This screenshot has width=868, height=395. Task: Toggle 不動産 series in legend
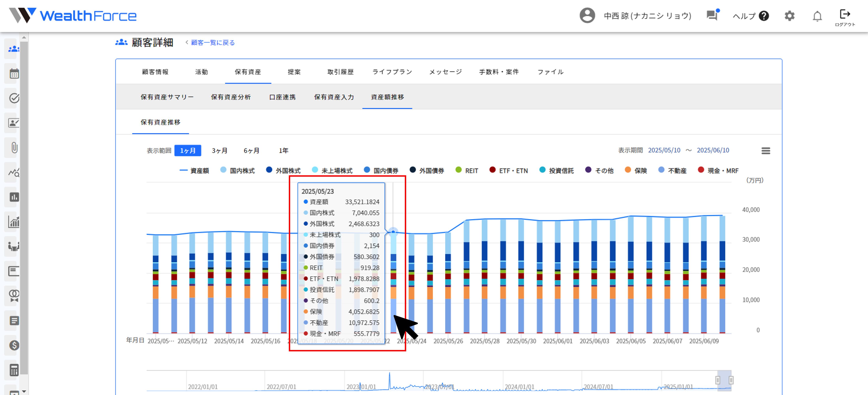point(673,171)
